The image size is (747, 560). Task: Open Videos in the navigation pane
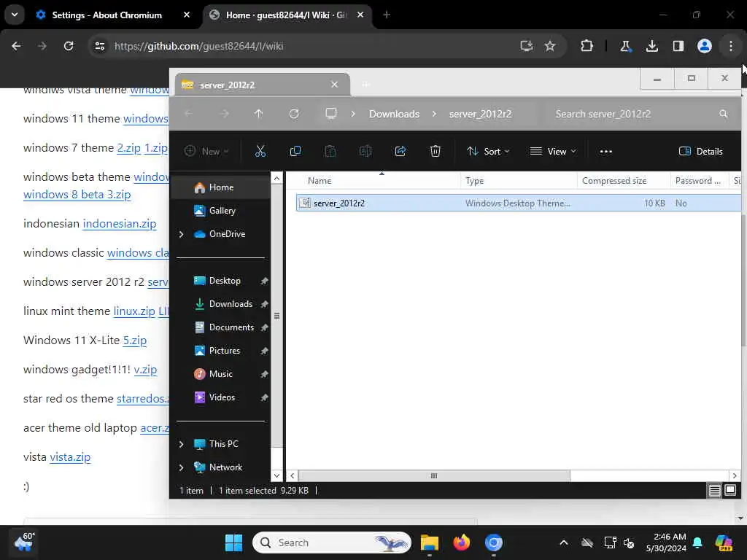(220, 397)
